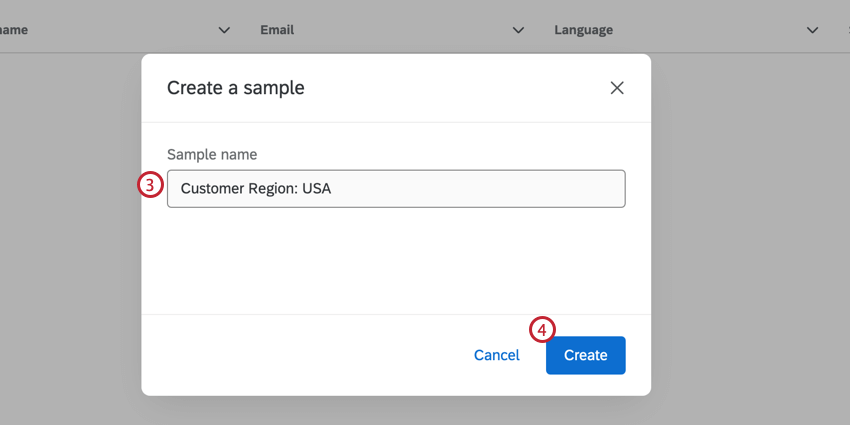Screen dimensions: 850x425
Task: Expand the Language column dropdown chevron
Action: [x=812, y=30]
